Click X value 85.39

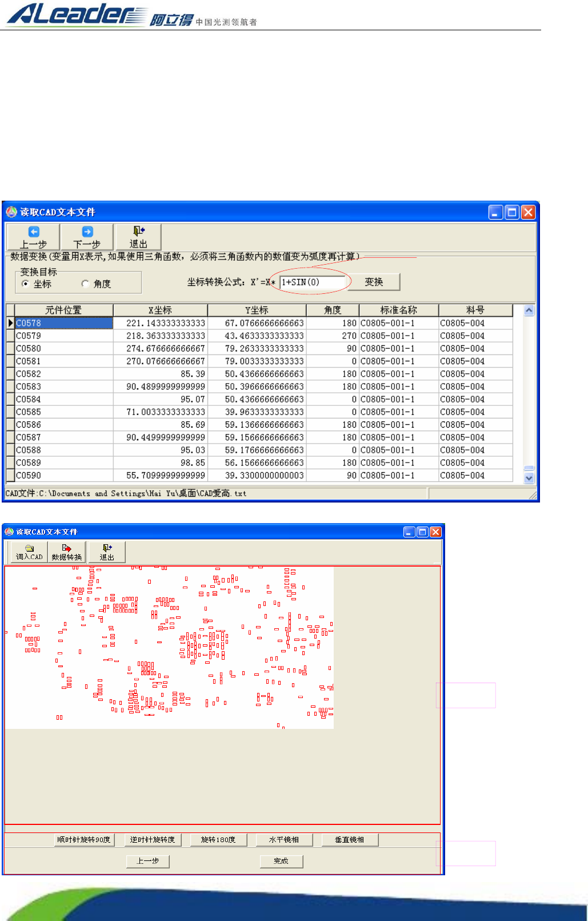tap(161, 374)
